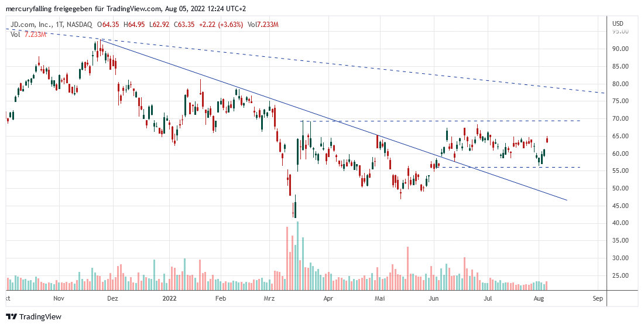Click the TradingView logo icon

[11, 316]
